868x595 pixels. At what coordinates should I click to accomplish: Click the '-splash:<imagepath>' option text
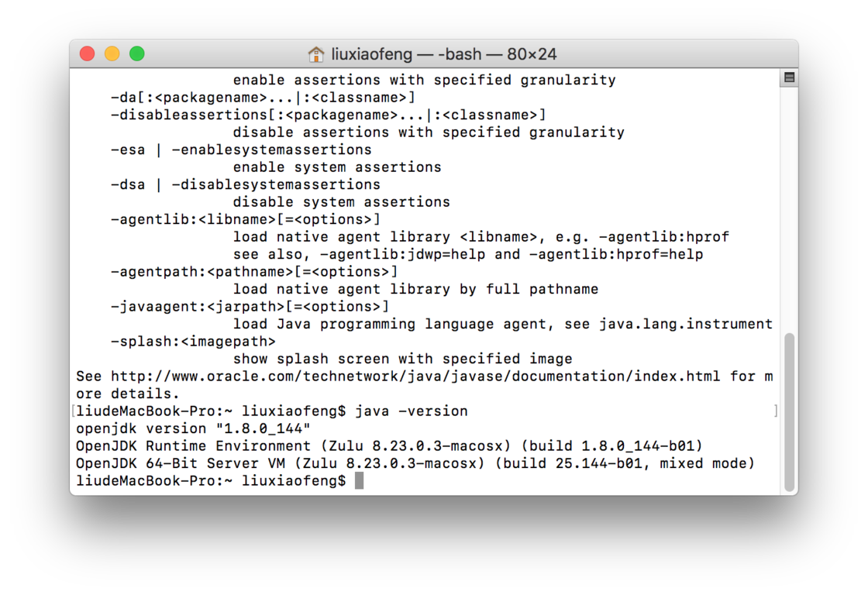(x=193, y=342)
